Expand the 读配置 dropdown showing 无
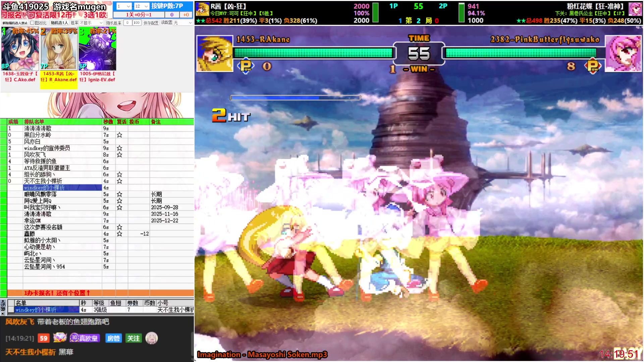The image size is (644, 362). 183,23
